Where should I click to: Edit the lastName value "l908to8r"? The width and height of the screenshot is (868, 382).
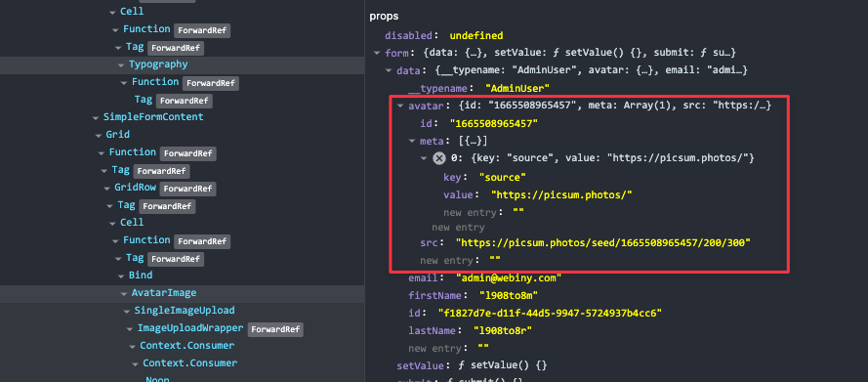point(503,330)
